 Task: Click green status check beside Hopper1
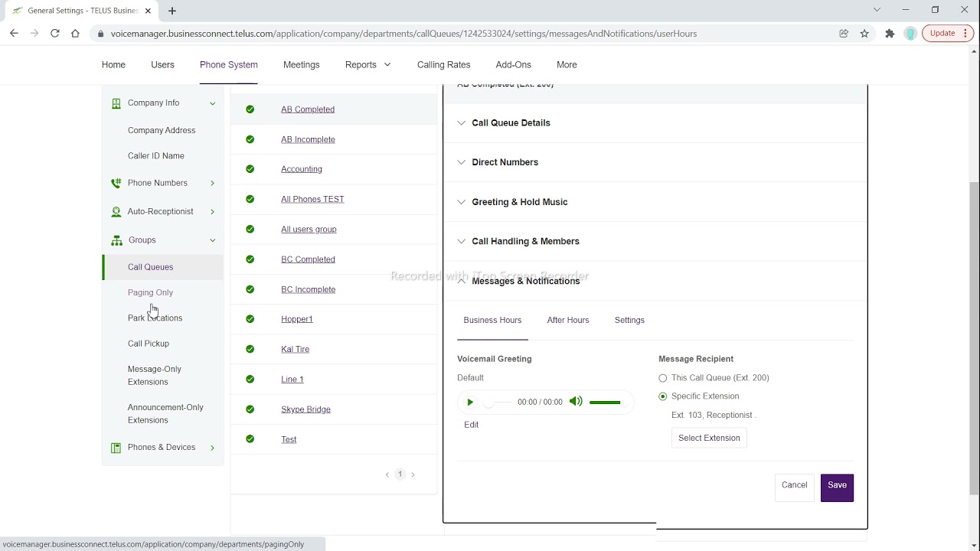click(250, 319)
